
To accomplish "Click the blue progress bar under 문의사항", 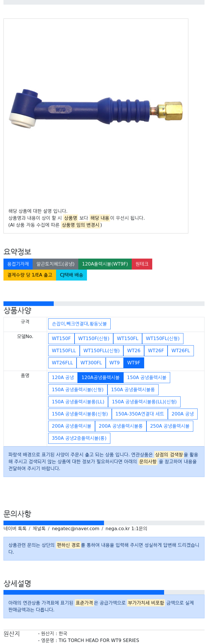I will (54, 523).
